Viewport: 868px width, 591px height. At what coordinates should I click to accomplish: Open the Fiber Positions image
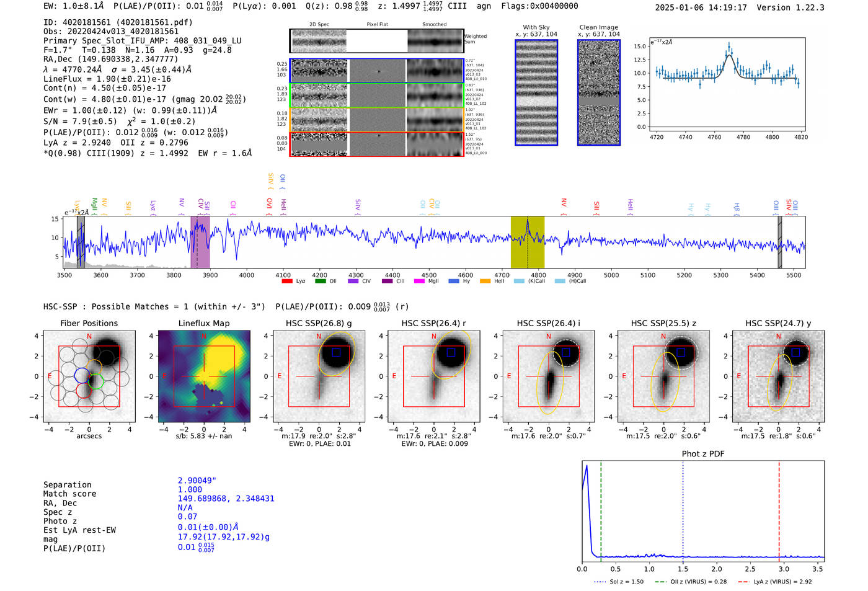89,376
